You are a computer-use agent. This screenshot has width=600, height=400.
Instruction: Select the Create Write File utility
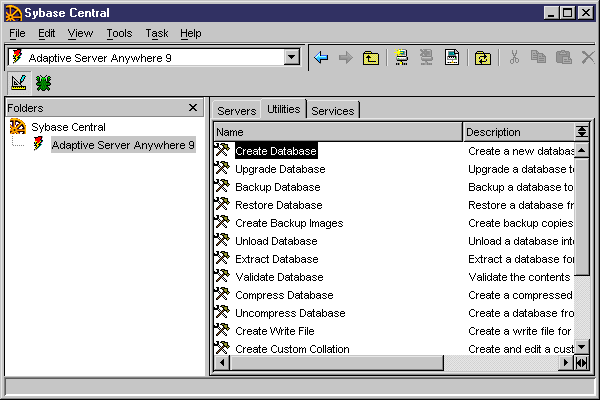[x=274, y=331]
